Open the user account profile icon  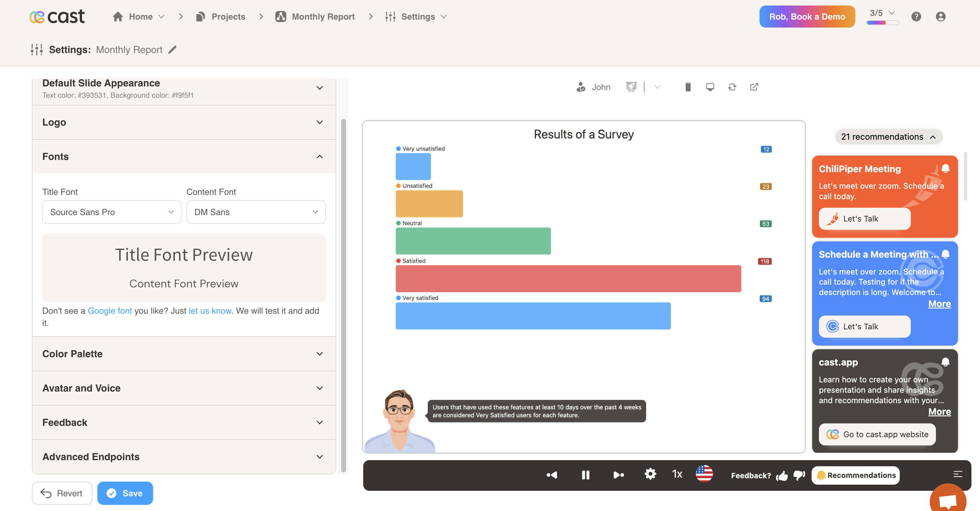click(x=940, y=16)
